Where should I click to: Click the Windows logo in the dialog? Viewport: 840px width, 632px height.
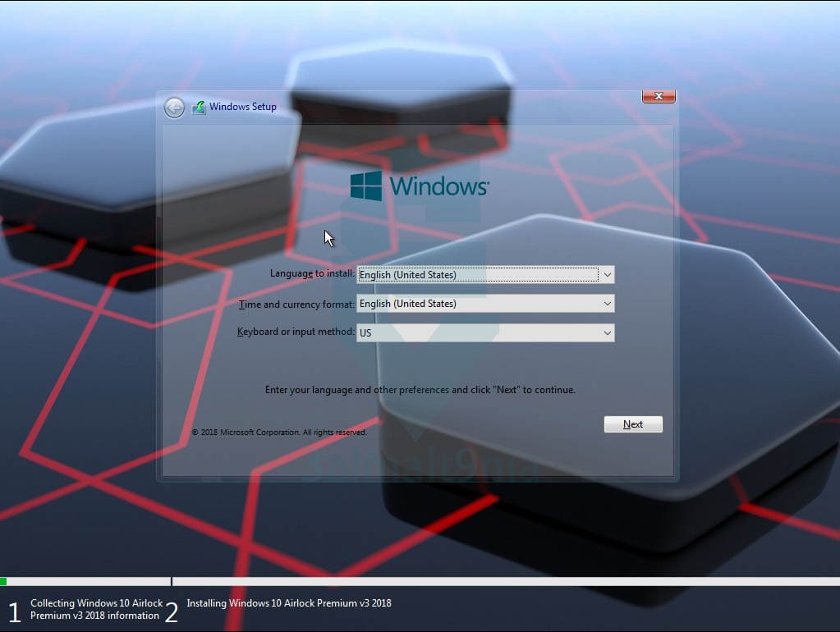coord(420,185)
